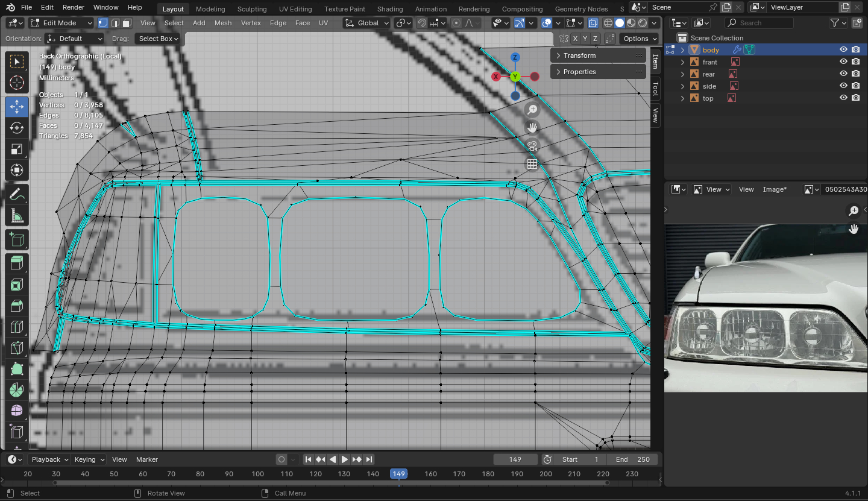Open the Edit Mode dropdown
The image size is (868, 501).
[61, 23]
